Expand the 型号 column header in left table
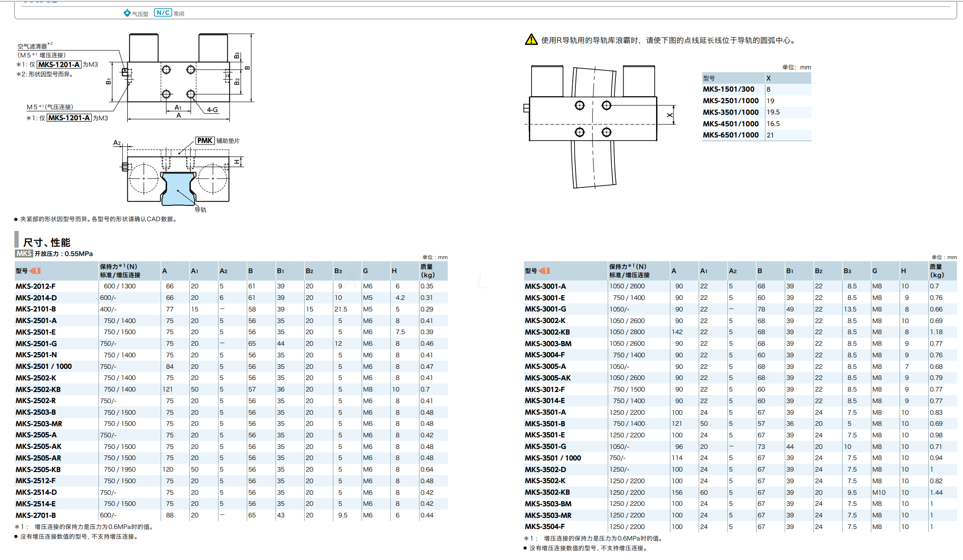Screen dimensions: 963x560 coord(25,271)
